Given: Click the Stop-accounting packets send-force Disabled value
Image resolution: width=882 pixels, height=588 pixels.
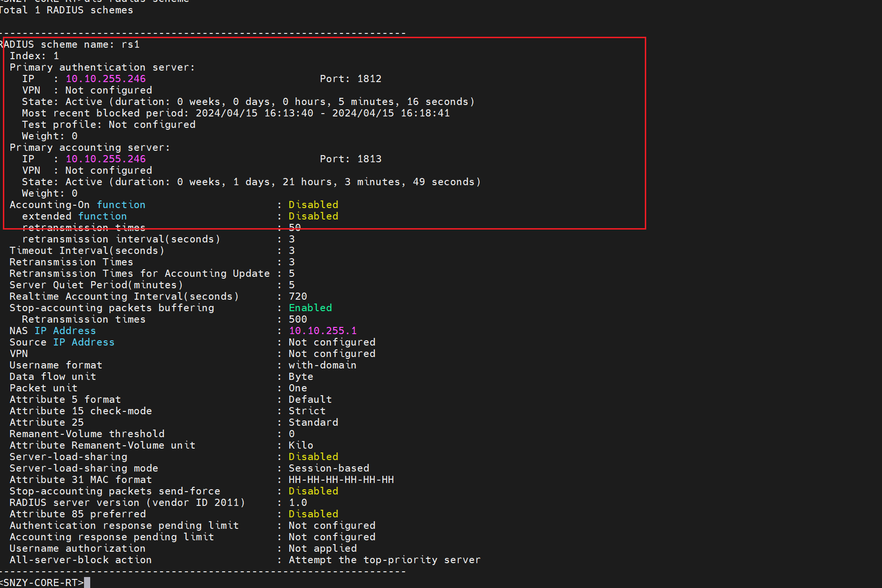Looking at the screenshot, I should click(x=313, y=491).
